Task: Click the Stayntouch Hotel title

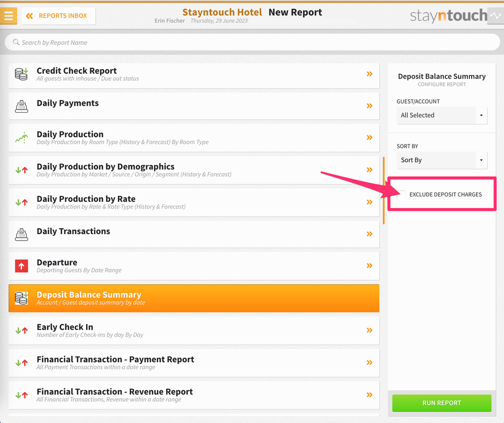Action: 222,12
